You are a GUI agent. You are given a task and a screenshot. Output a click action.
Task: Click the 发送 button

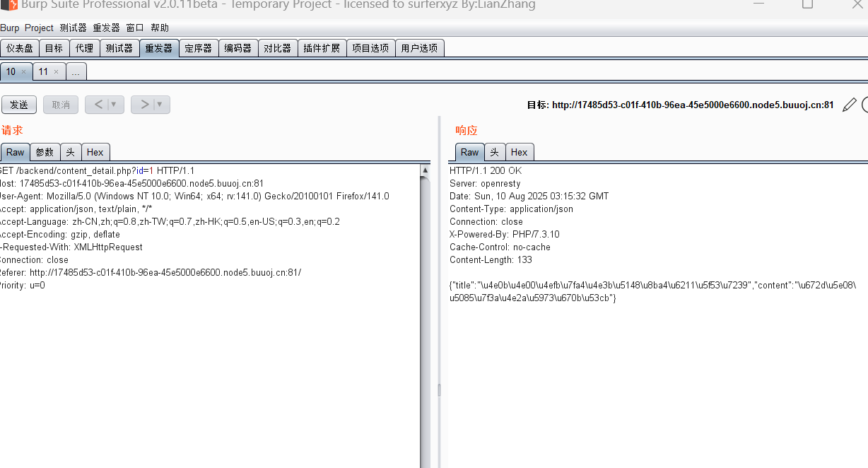coord(19,105)
